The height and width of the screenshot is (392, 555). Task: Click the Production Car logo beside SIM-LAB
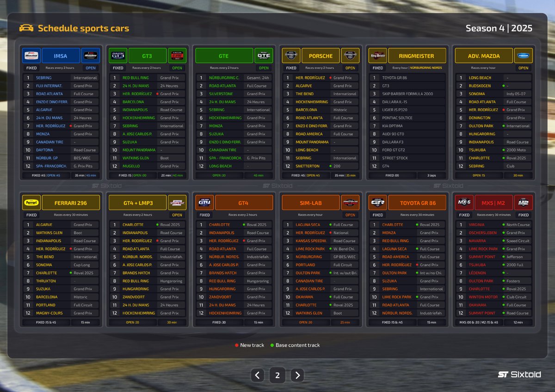coord(350,202)
